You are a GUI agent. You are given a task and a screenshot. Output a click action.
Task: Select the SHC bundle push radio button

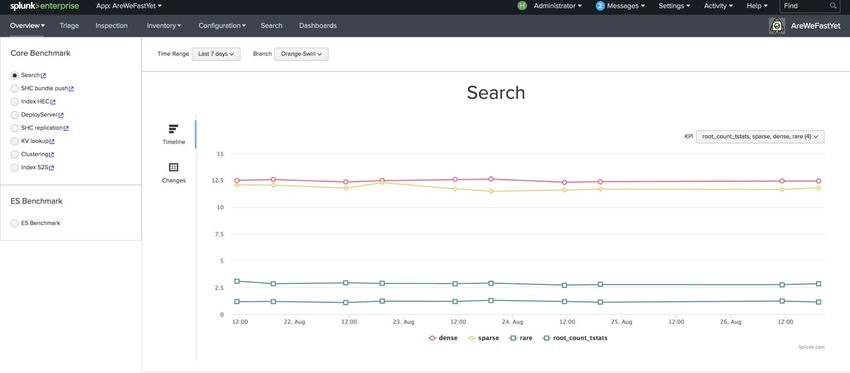(15, 88)
